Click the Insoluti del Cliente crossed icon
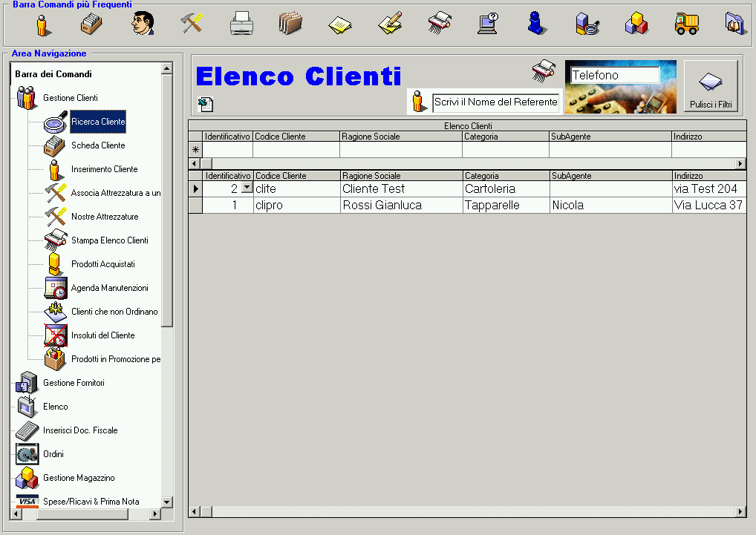 [56, 335]
